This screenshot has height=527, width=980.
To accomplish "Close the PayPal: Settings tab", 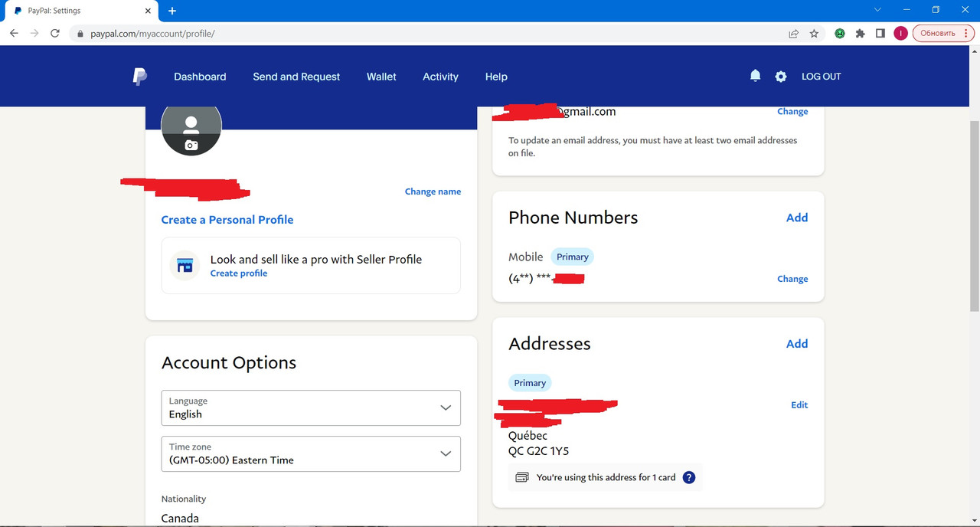I will pyautogui.click(x=147, y=11).
